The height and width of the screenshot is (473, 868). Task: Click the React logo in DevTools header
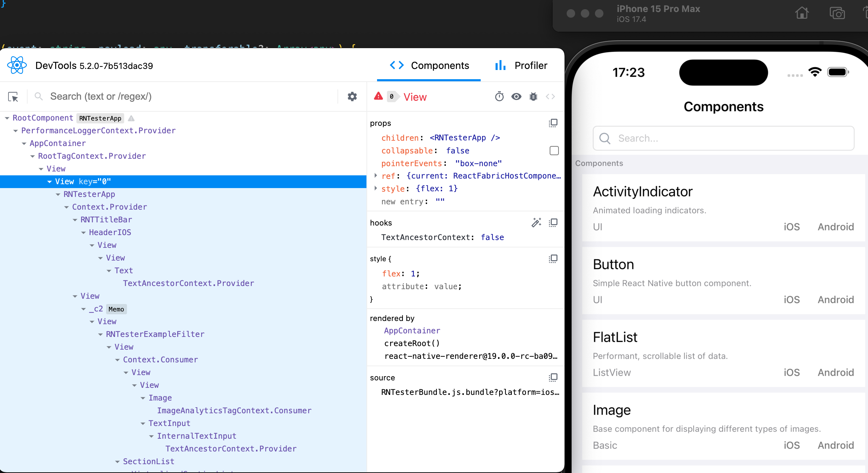[x=17, y=65]
